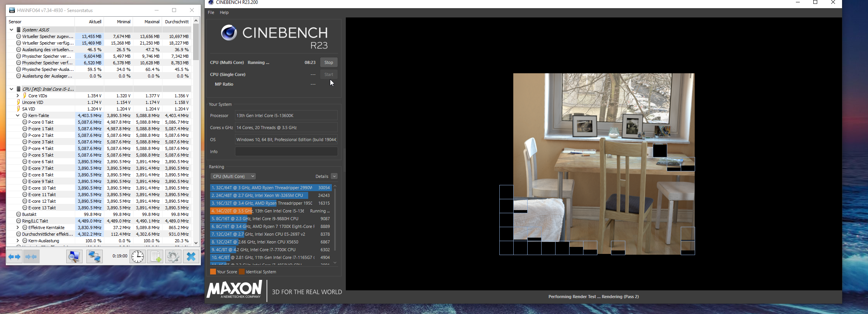Select the SA VID row
868x314 pixels.
point(99,109)
